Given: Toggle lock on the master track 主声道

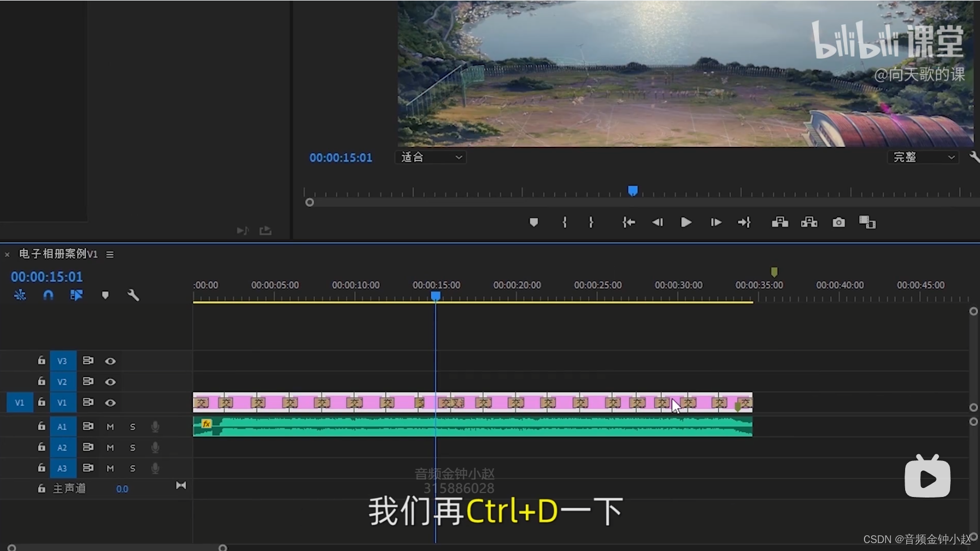Looking at the screenshot, I should point(41,488).
